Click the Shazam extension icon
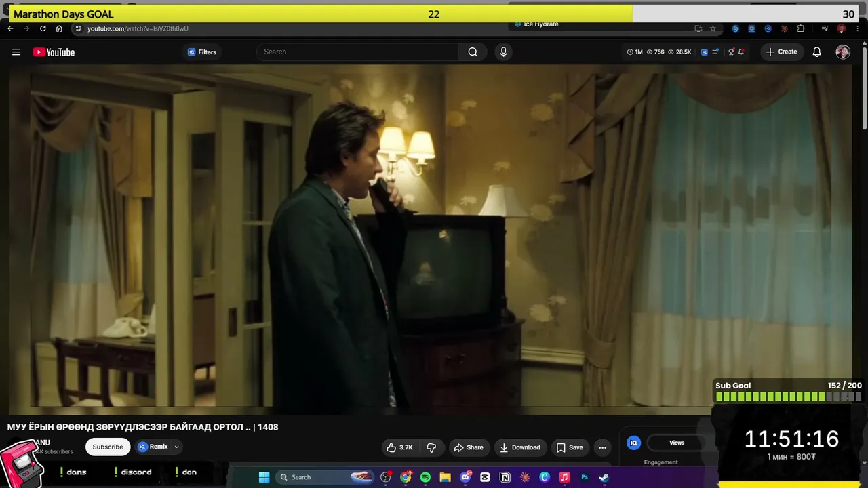Screen dimensions: 868x488 point(735,28)
